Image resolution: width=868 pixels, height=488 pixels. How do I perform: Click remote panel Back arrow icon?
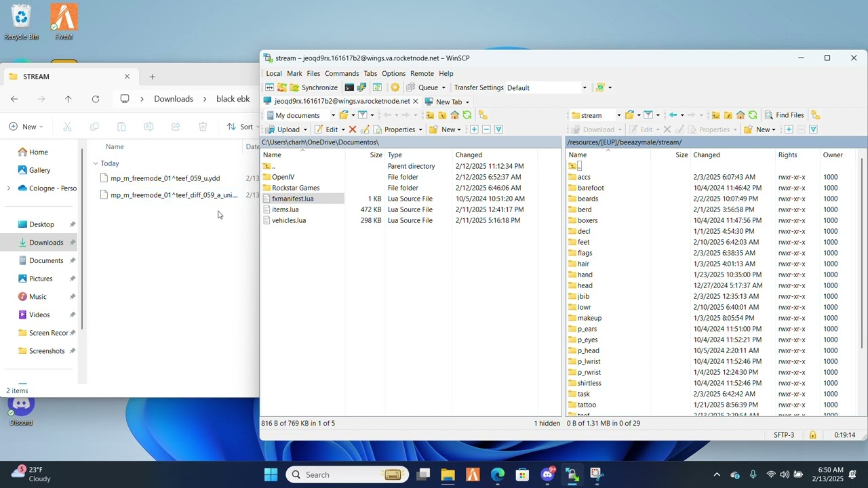(673, 115)
